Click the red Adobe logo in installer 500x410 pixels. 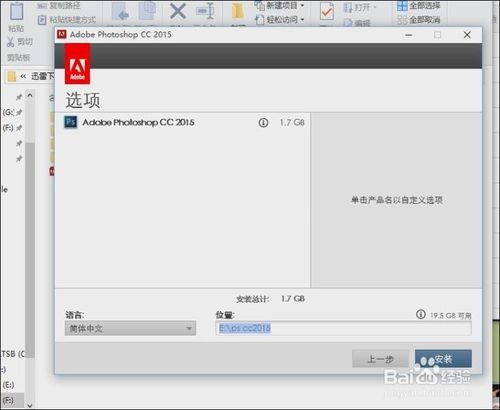click(77, 64)
